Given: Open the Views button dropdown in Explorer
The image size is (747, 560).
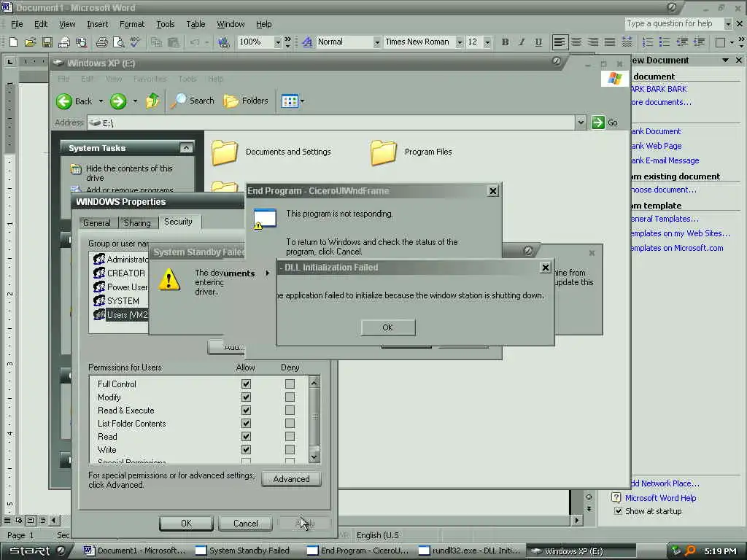Looking at the screenshot, I should (x=303, y=101).
